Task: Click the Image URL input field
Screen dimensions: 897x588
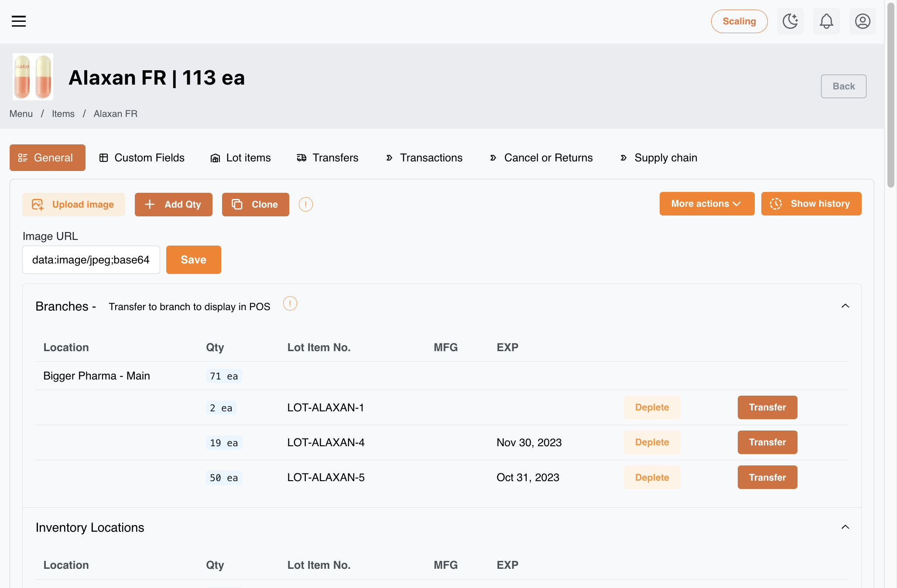Action: (91, 260)
